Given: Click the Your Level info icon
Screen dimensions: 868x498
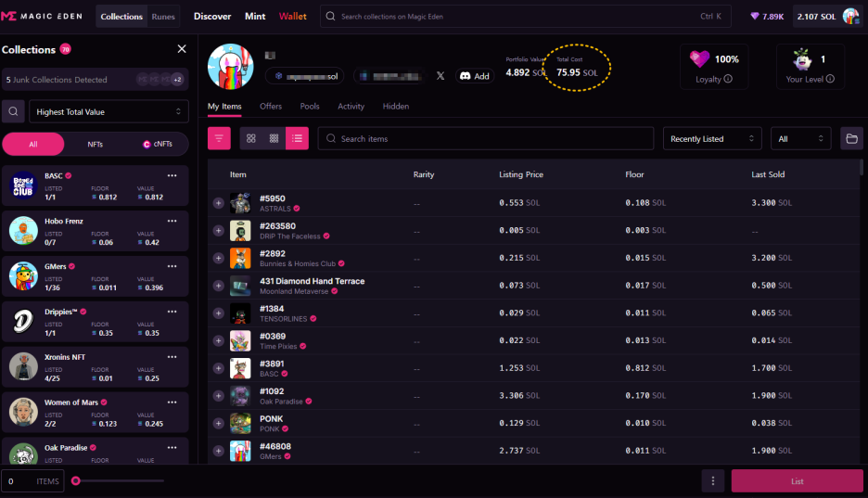Looking at the screenshot, I should tap(830, 79).
